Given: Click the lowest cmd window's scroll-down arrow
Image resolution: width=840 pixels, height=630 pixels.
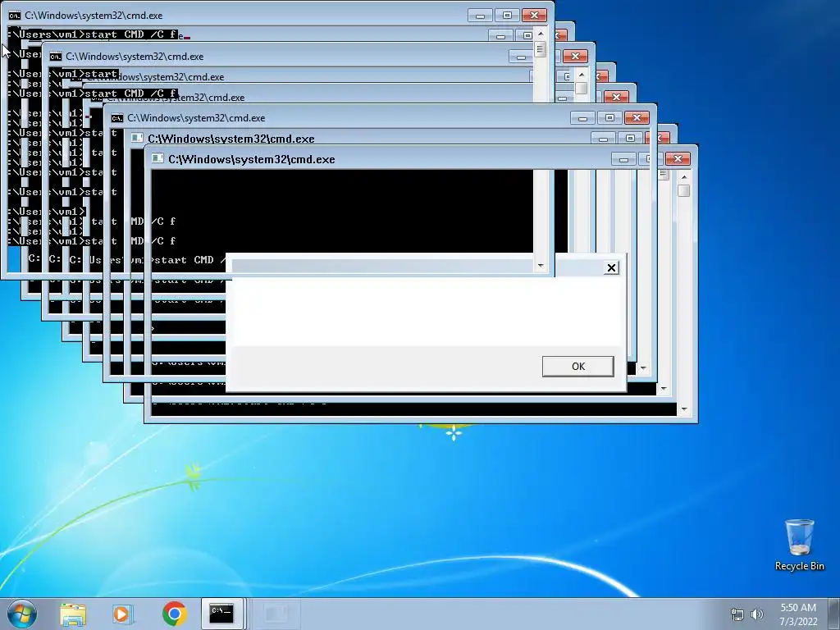Looking at the screenshot, I should [x=683, y=410].
